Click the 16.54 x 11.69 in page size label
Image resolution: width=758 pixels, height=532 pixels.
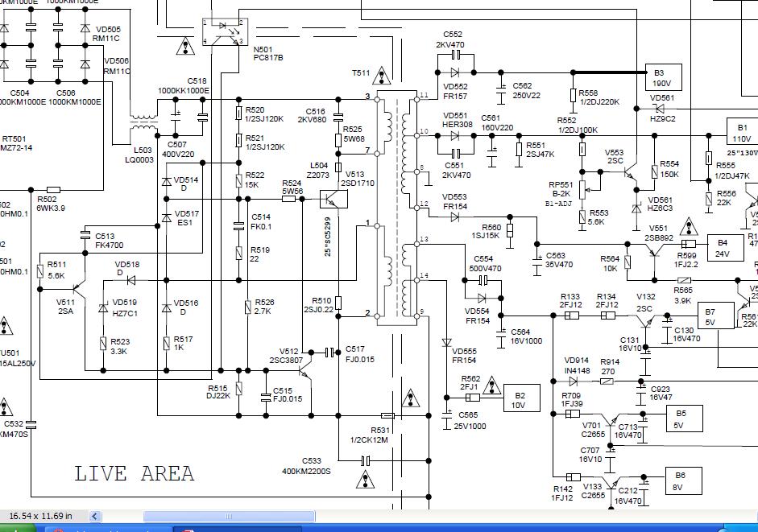tap(41, 516)
